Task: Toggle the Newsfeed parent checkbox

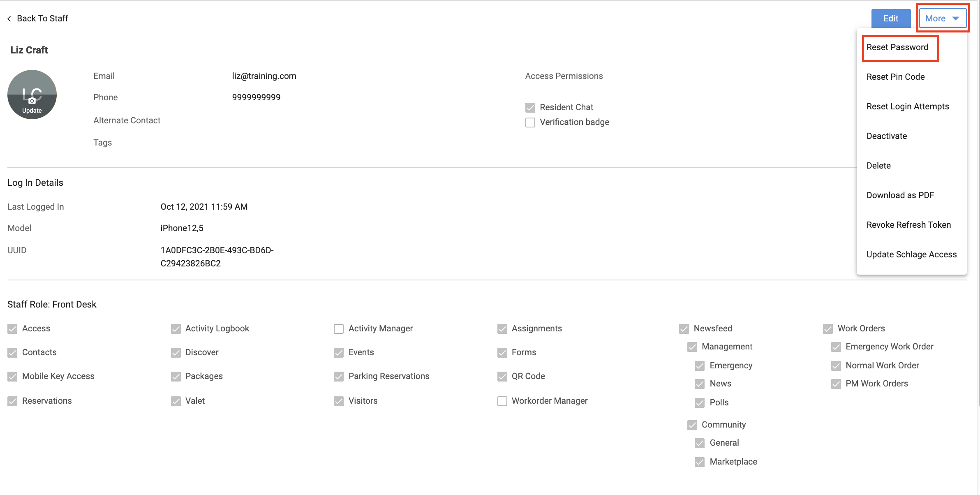Action: [684, 329]
